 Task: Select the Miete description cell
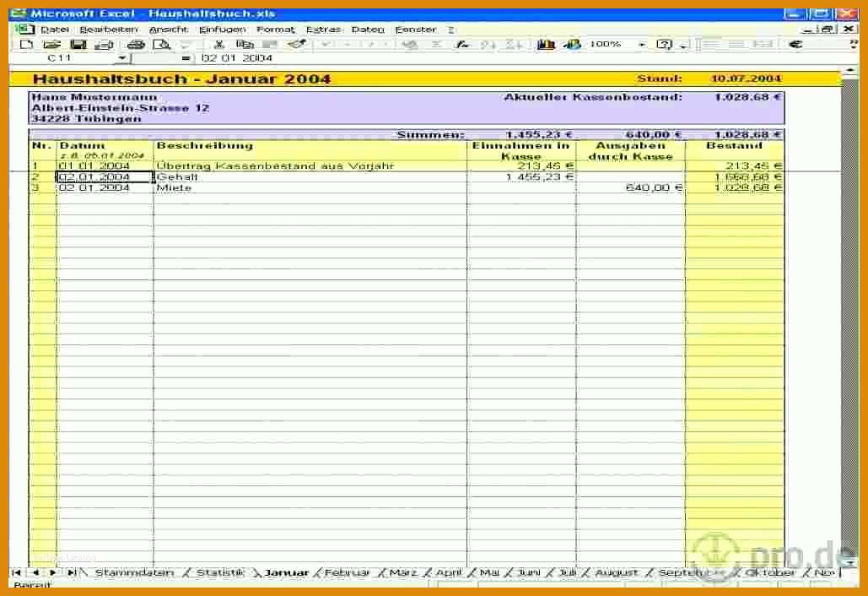tap(310, 187)
